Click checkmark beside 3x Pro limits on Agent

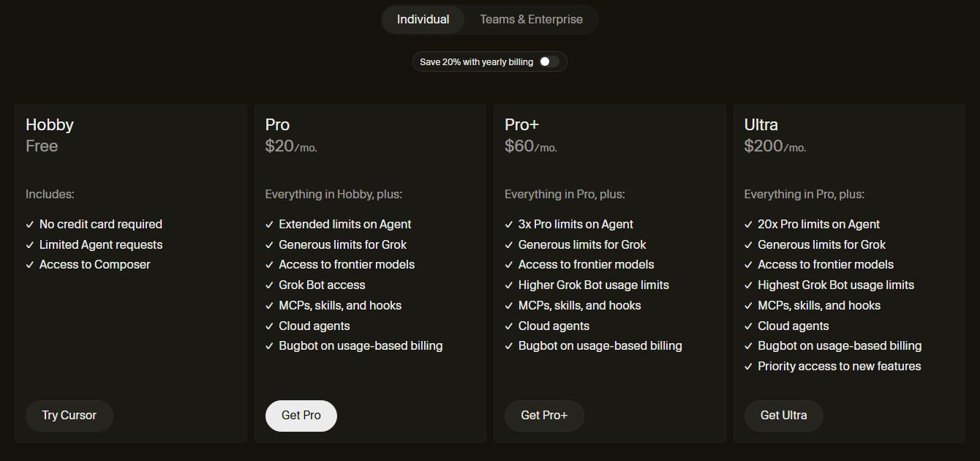pos(509,225)
